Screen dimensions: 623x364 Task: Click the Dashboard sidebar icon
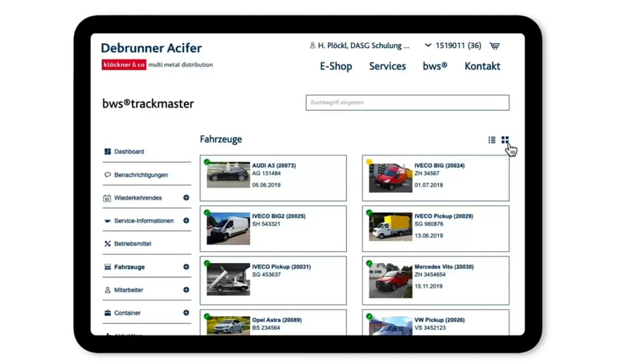click(x=107, y=152)
